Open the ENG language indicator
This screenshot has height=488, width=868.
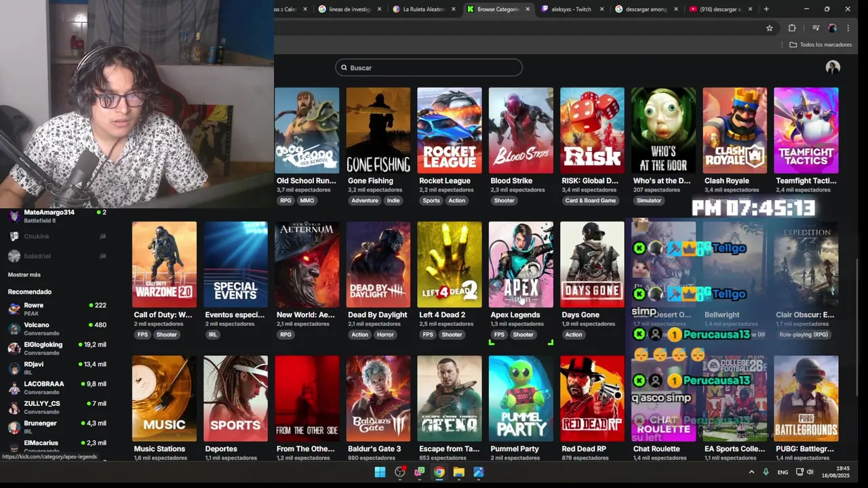click(x=783, y=472)
